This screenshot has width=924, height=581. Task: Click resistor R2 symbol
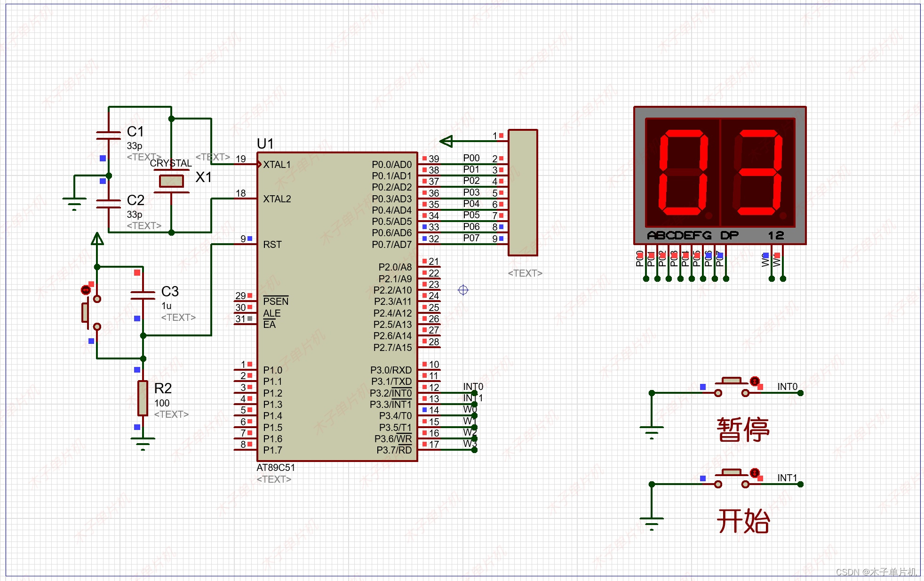click(x=143, y=398)
